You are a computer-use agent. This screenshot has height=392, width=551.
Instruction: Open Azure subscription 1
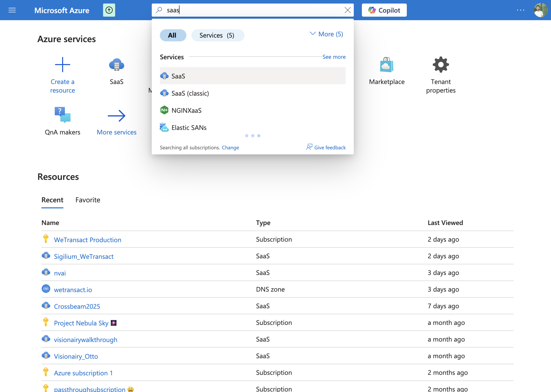point(83,373)
